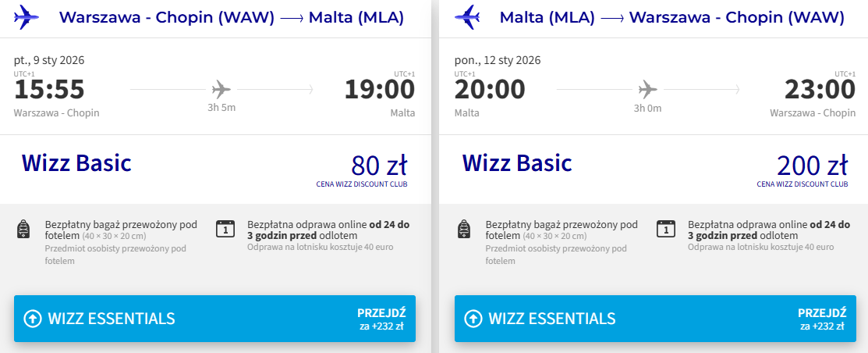Click the Wizz Air plane logo for Malta–Warszawa flight

click(x=468, y=16)
